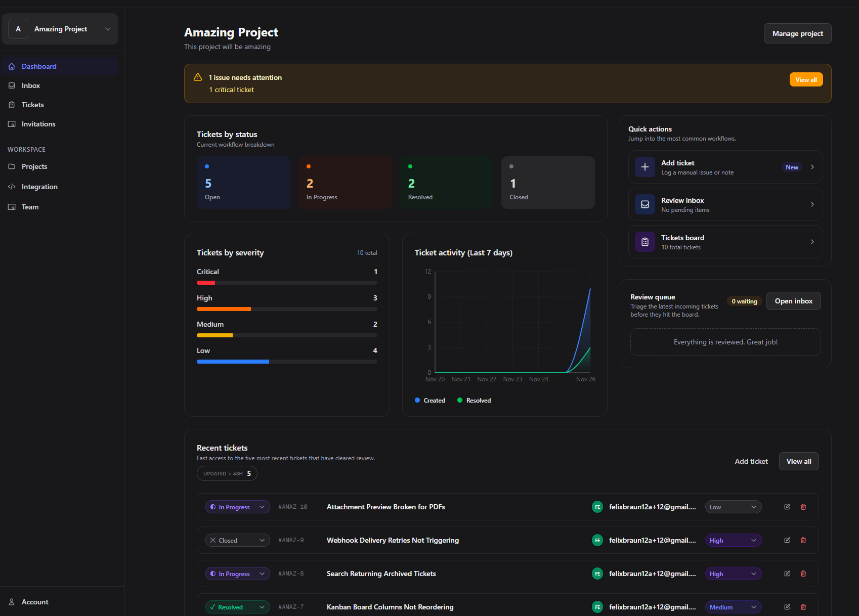Expand the Amazing Project selector chevron
Image resolution: width=859 pixels, height=616 pixels.
107,29
